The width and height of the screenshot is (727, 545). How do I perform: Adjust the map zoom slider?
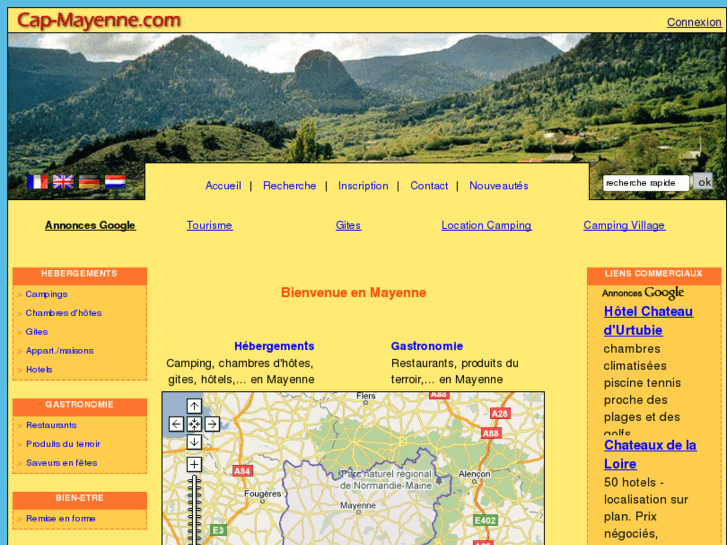pyautogui.click(x=194, y=509)
